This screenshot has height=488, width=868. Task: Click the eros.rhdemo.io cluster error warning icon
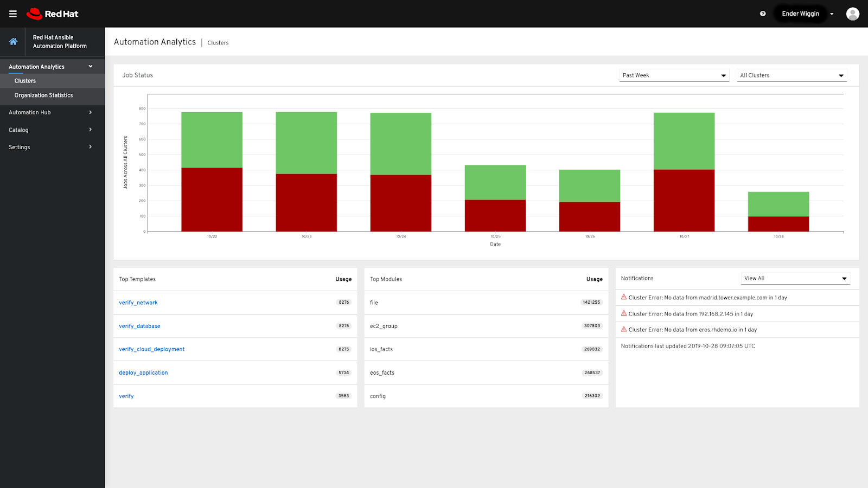(x=624, y=329)
